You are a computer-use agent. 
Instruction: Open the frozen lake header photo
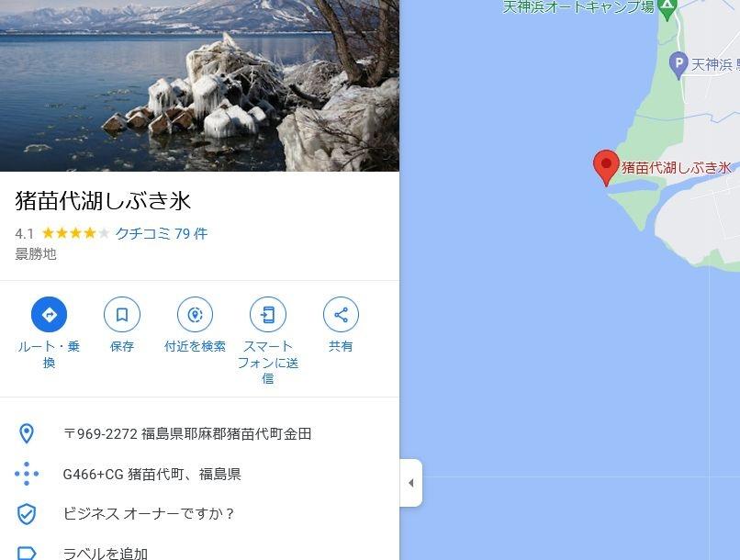pos(199,85)
